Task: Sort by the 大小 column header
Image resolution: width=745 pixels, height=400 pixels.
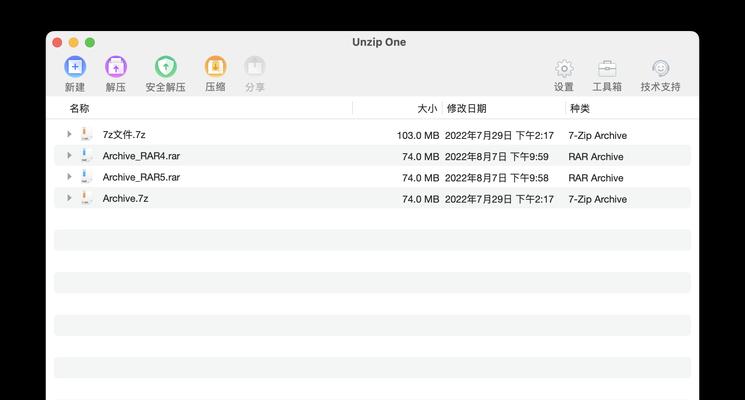Action: point(427,108)
